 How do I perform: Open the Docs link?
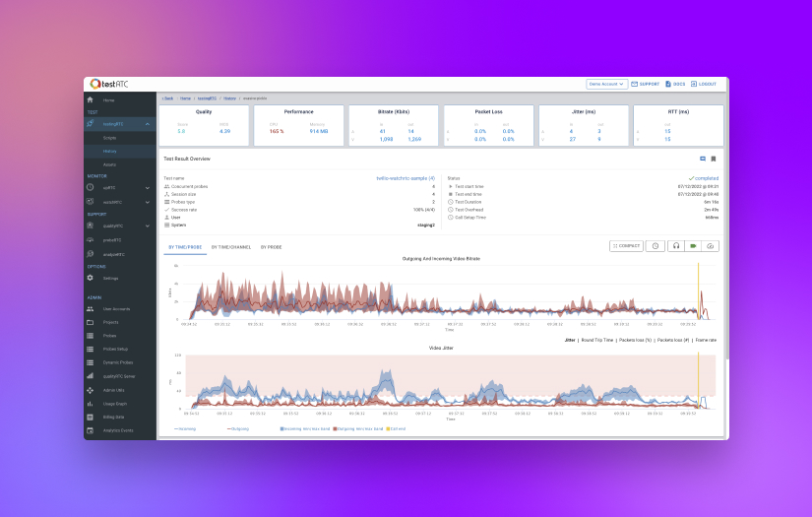[x=675, y=84]
